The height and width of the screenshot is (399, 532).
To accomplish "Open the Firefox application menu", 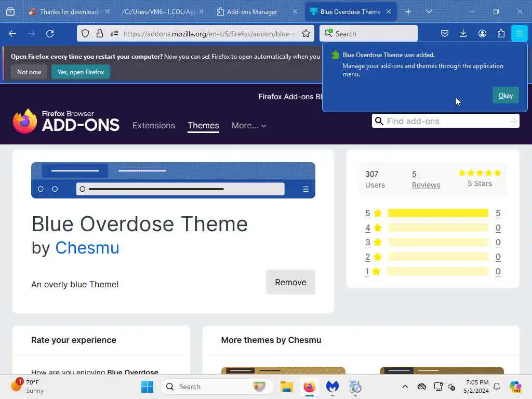I will tap(519, 33).
